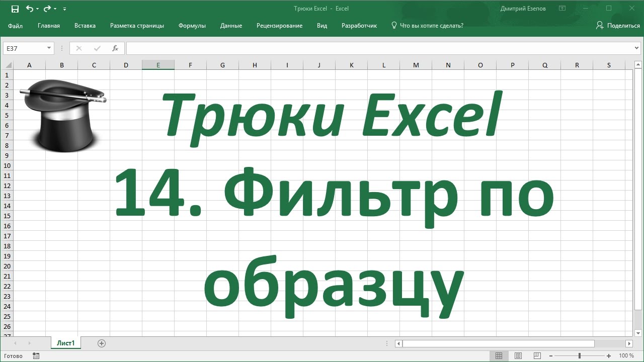Viewport: 644px width, 362px height.
Task: Select column S header
Action: [609, 65]
